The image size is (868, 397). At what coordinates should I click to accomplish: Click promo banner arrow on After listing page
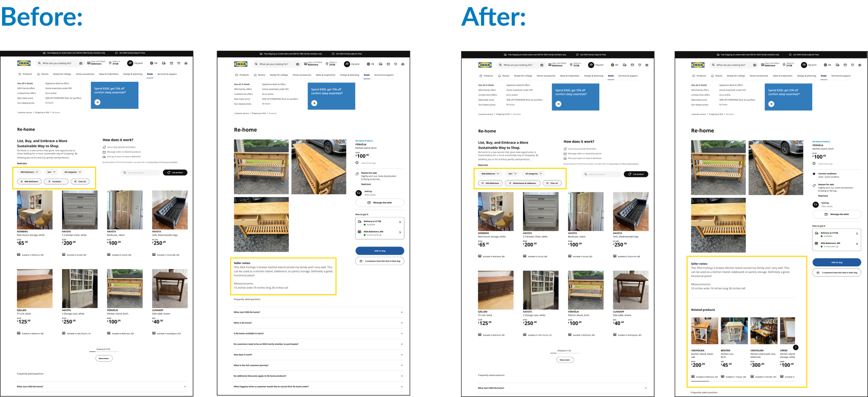coord(558,104)
